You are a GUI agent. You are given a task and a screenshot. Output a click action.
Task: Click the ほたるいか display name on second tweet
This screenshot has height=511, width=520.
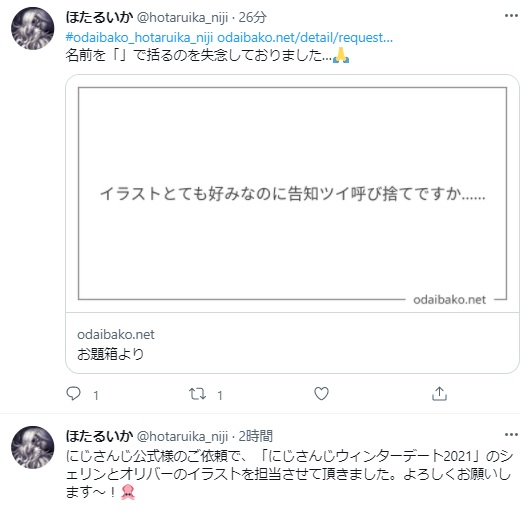point(99,436)
